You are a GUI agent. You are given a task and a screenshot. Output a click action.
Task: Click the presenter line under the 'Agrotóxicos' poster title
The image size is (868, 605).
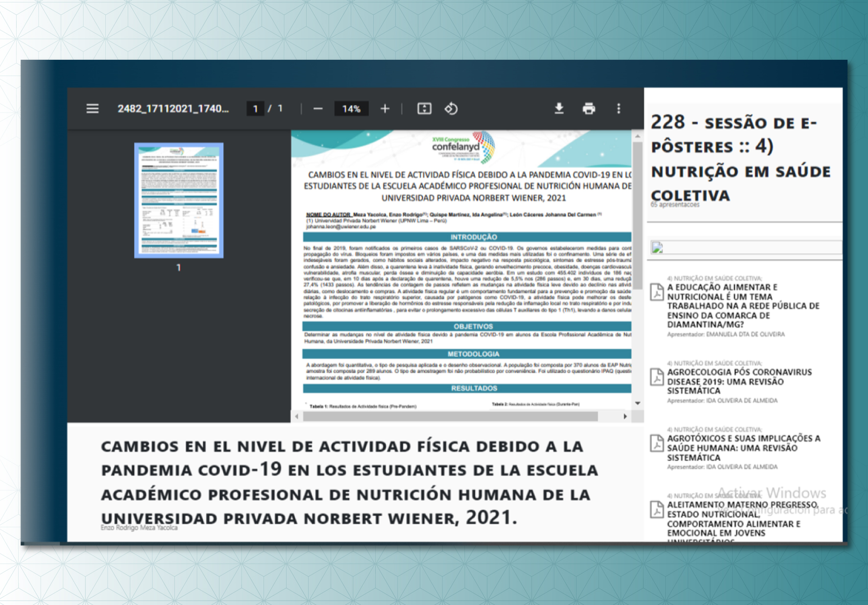pos(722,467)
